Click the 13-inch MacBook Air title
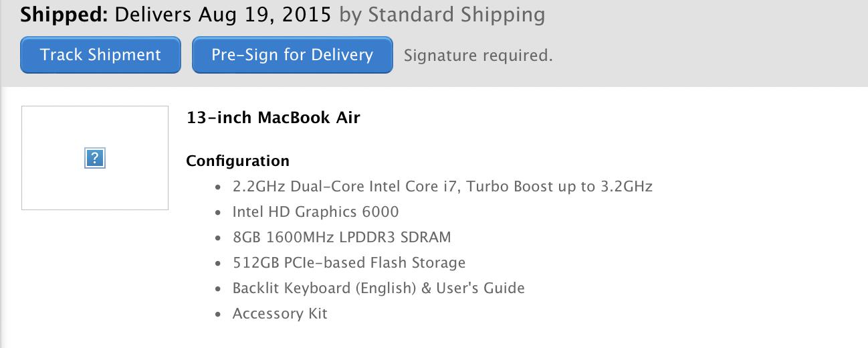 click(x=274, y=118)
